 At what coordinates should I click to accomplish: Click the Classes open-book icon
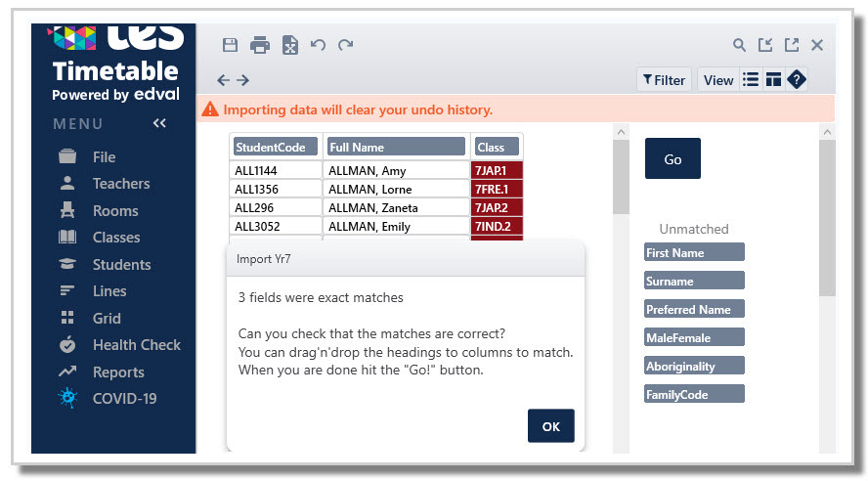coord(67,237)
